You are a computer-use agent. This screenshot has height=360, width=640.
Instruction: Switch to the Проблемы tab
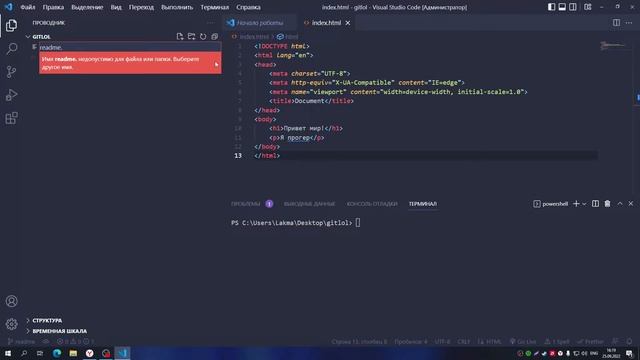point(245,204)
